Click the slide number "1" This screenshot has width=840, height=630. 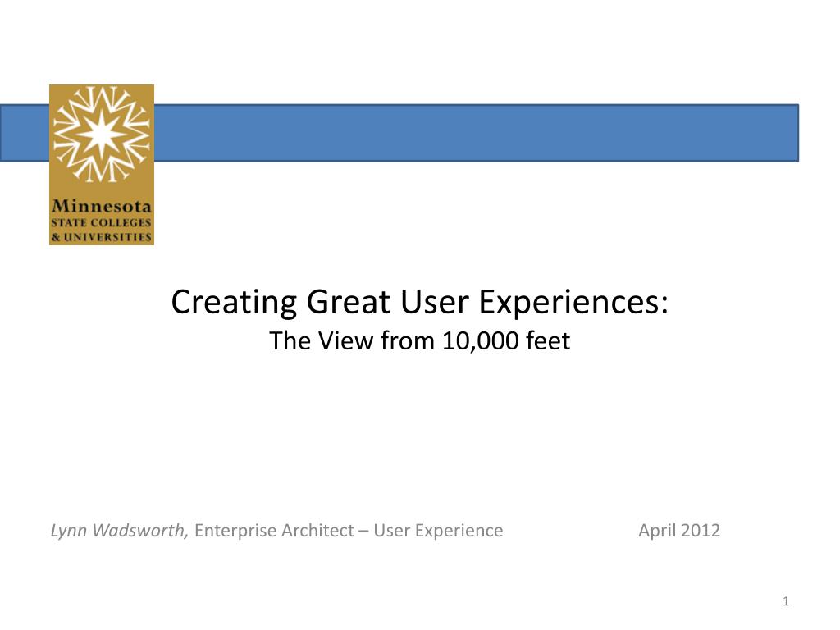[786, 601]
